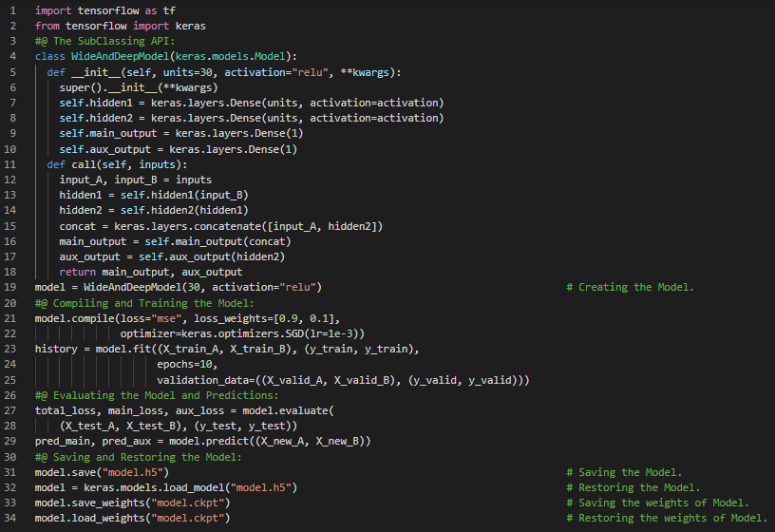The image size is (775, 532).
Task: Click the 'return' keyword on line 18
Action: [77, 272]
